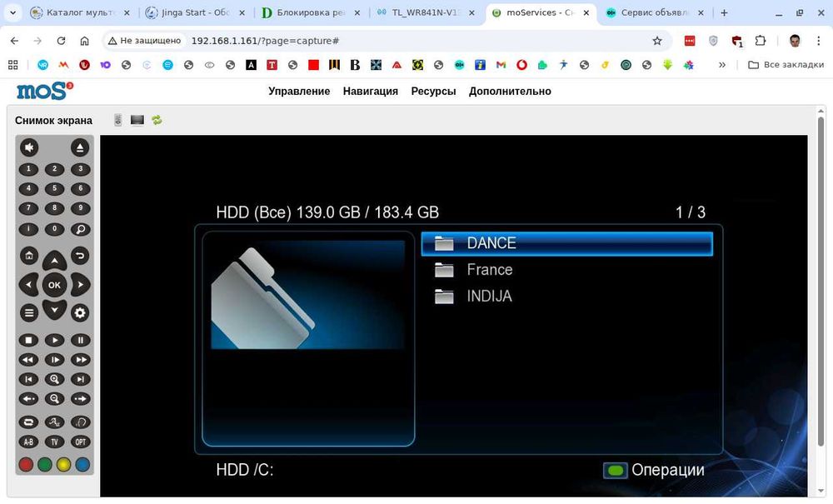Switch to the Jinga Start browser tab
Viewport: 833px width, 504px height.
point(196,12)
